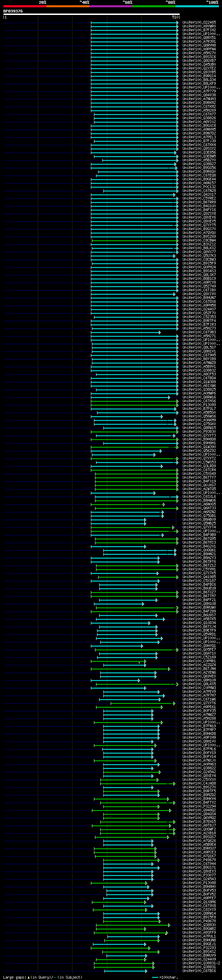This screenshot has width=222, height=980.
Task: Select hit label UniRef100_C6TCR4
Action: pos(199,470)
